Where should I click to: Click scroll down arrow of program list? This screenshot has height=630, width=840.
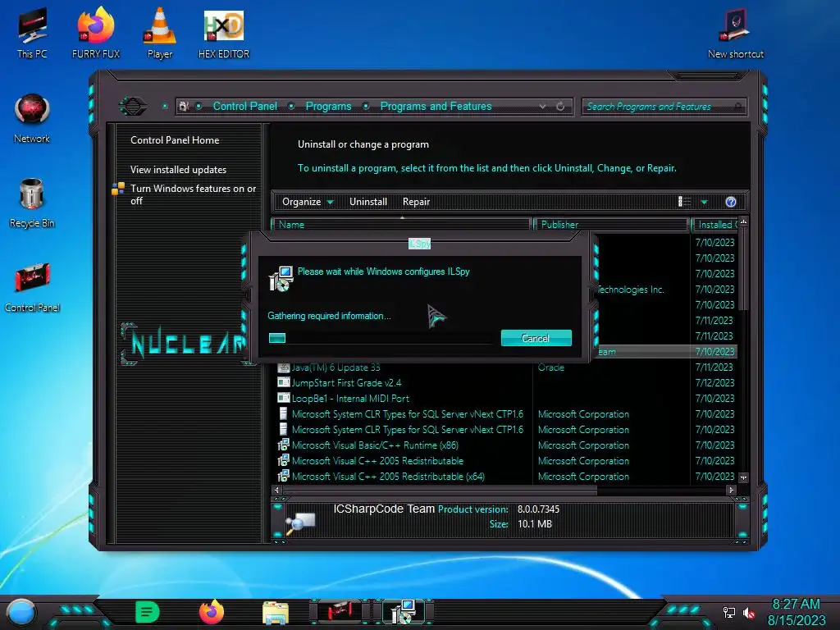tap(743, 477)
